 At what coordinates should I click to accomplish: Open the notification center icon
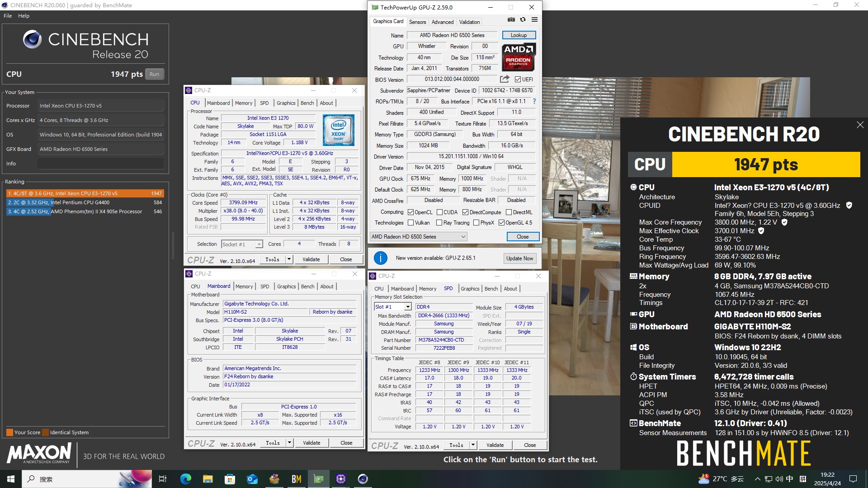(x=853, y=479)
